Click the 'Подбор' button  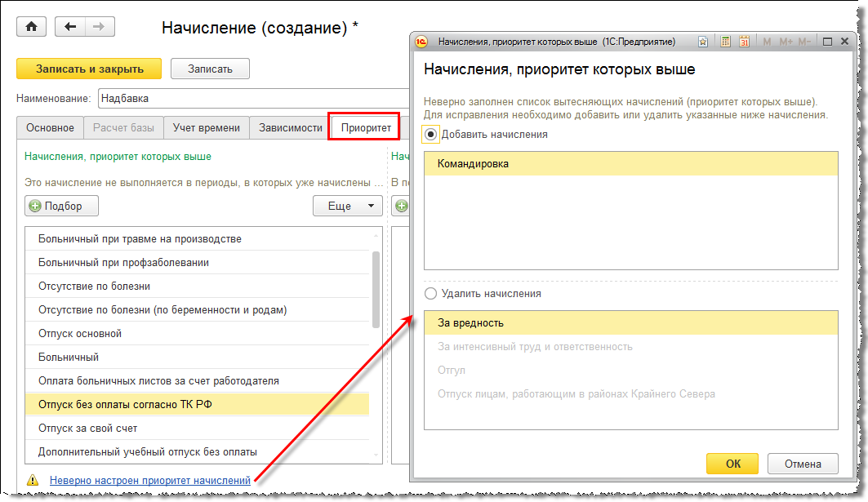(62, 207)
